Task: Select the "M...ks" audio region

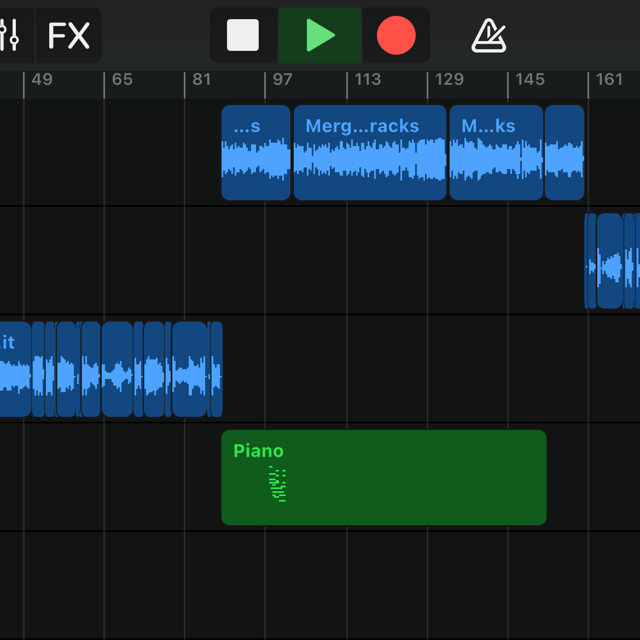Action: point(496,153)
